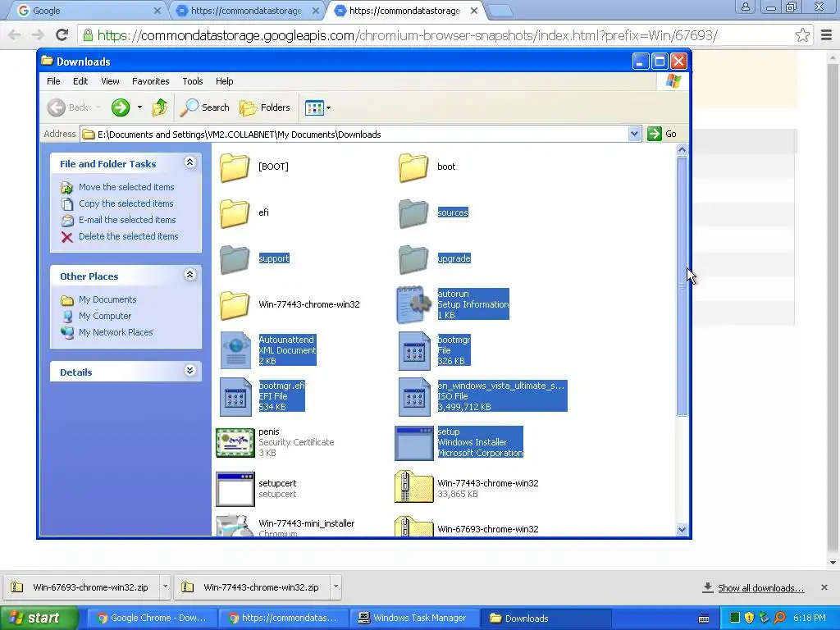Open the View menu

click(x=110, y=81)
